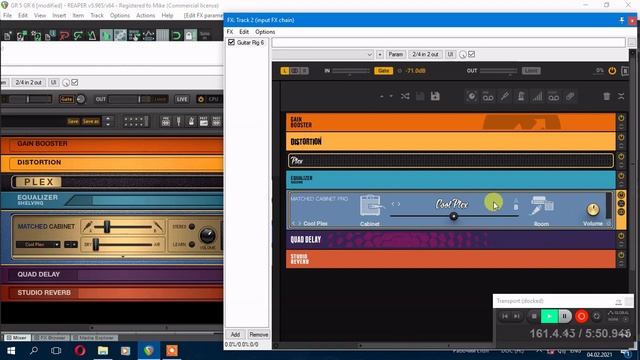Click the sidebar panel icon at Guitar Rig header right
Screen dimensions: 640x360
click(x=625, y=71)
